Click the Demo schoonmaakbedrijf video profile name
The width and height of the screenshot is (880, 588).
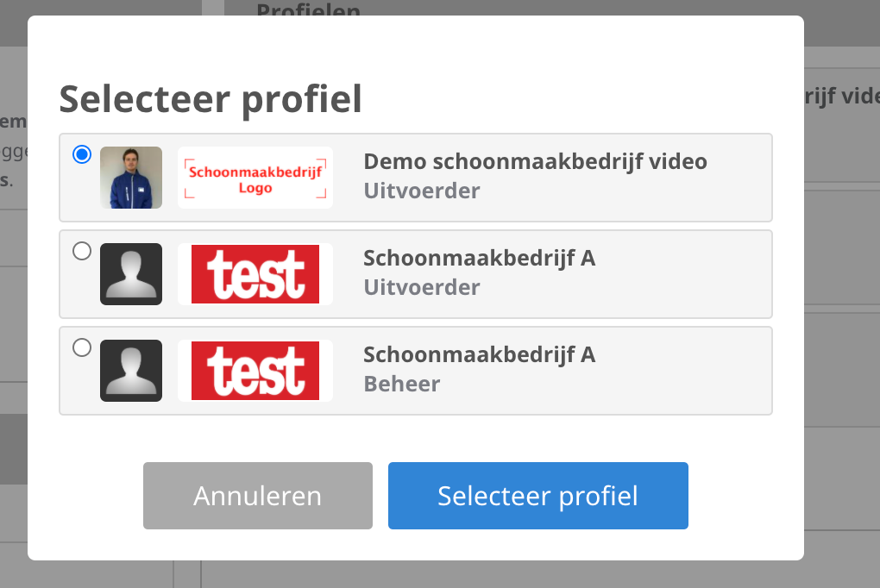pos(535,161)
